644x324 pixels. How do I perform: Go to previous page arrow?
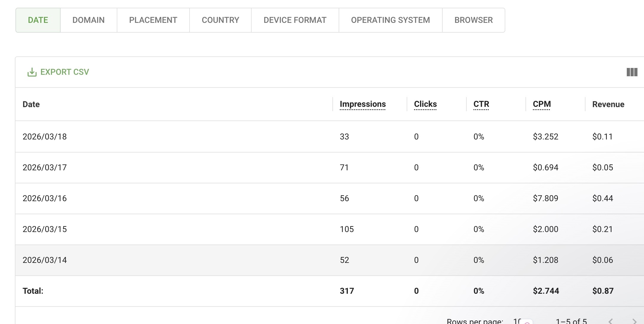point(611,321)
